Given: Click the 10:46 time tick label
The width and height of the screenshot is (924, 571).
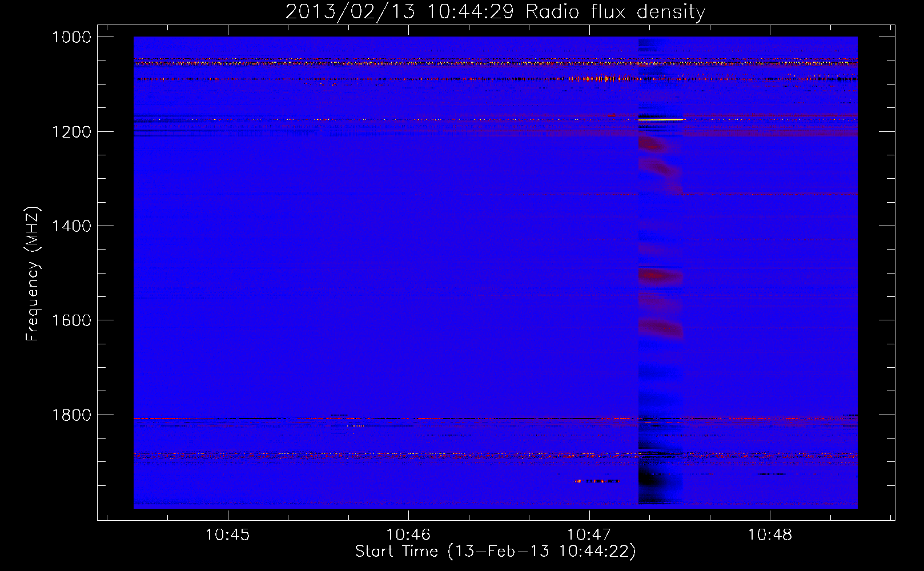Looking at the screenshot, I should pyautogui.click(x=408, y=535).
